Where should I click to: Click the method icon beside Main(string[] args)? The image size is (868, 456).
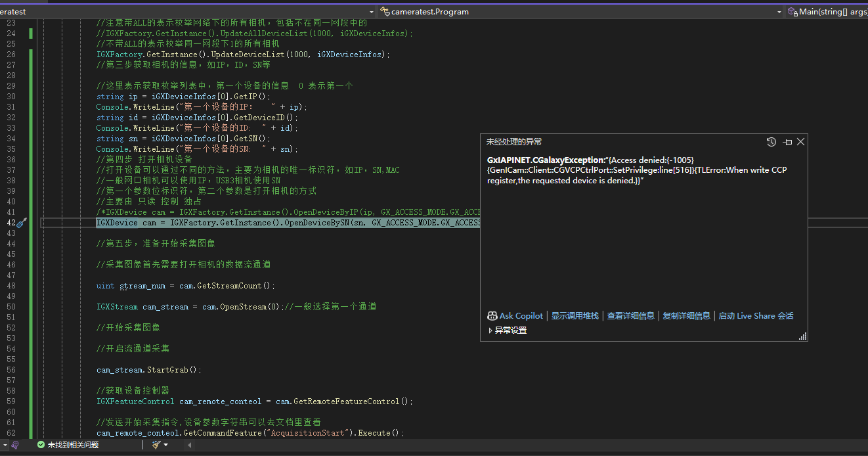[x=793, y=12]
